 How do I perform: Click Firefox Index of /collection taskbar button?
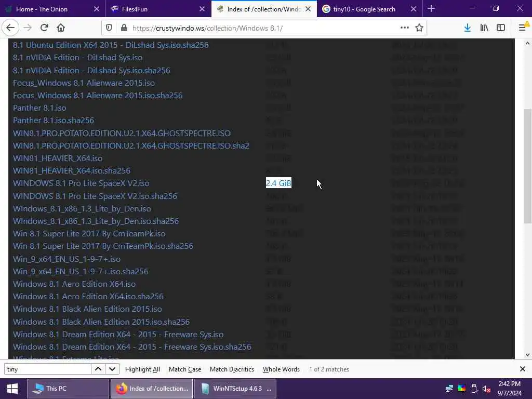tap(152, 389)
